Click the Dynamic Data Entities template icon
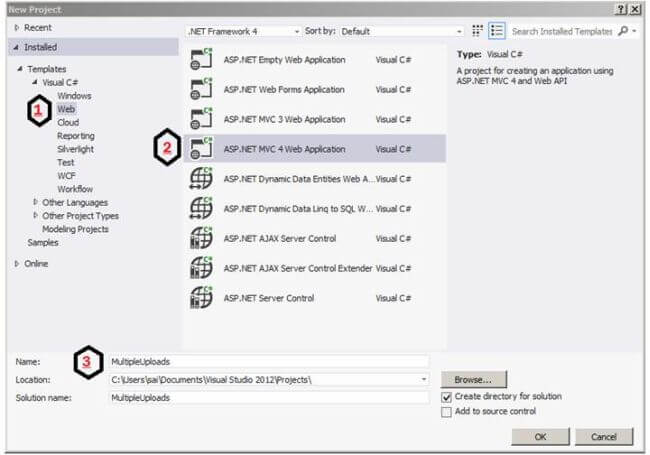650x455 pixels. pyautogui.click(x=201, y=179)
